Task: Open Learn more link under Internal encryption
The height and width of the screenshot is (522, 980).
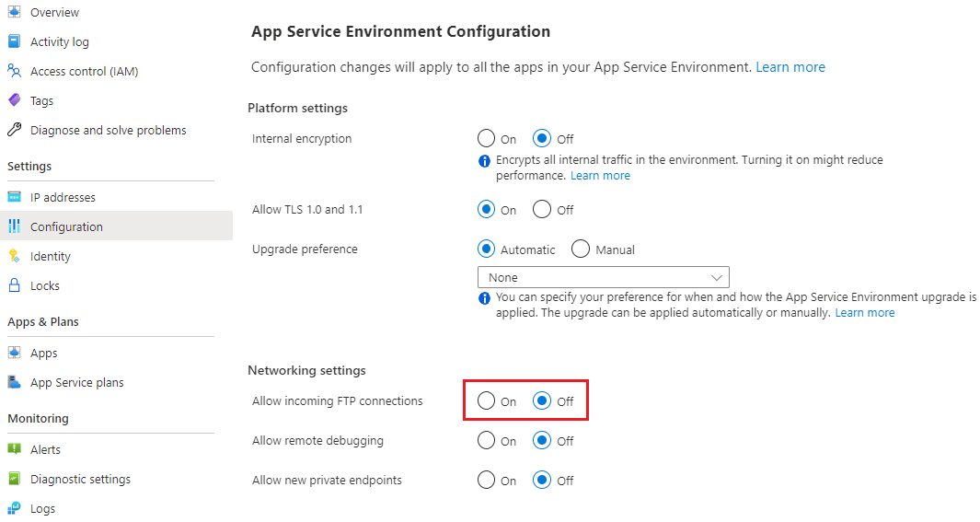Action: 600,176
